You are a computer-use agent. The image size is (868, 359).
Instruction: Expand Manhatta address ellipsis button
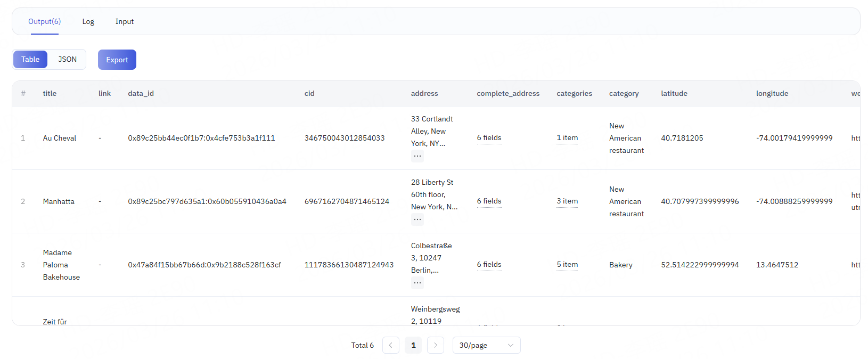[417, 219]
